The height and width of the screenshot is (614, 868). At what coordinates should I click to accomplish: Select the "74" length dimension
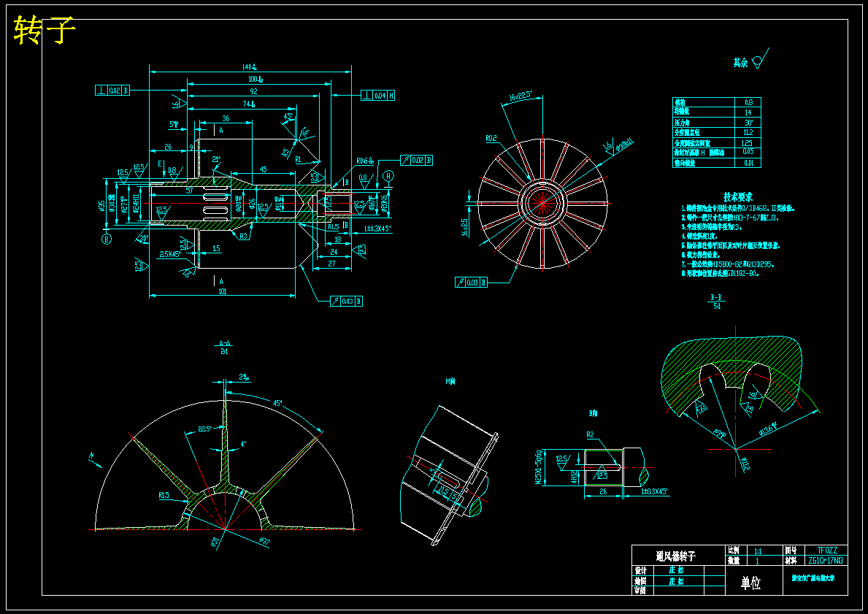point(248,104)
